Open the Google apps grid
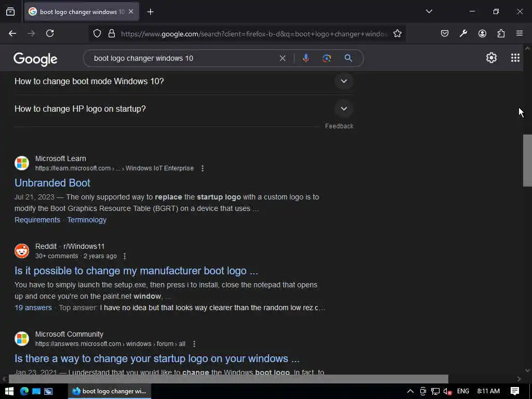 (x=515, y=58)
